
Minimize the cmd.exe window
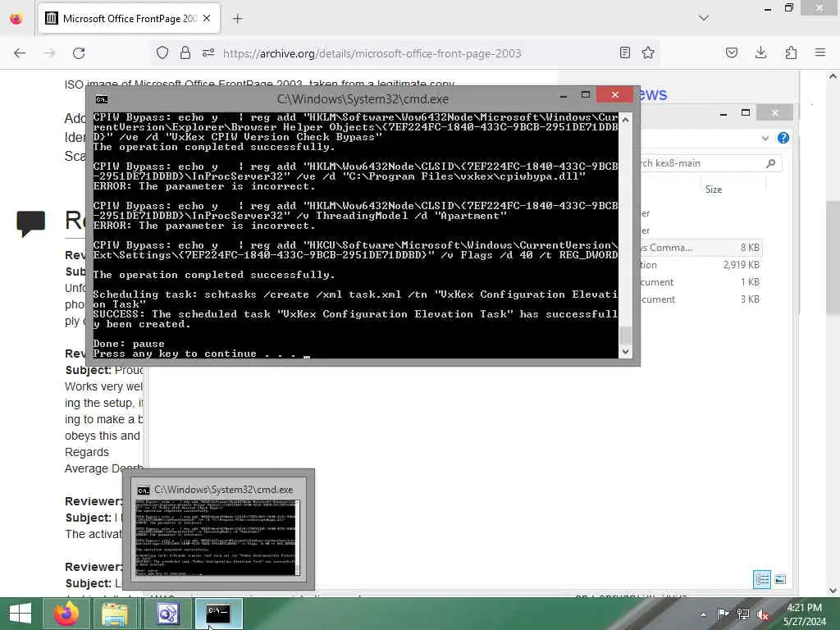click(563, 96)
